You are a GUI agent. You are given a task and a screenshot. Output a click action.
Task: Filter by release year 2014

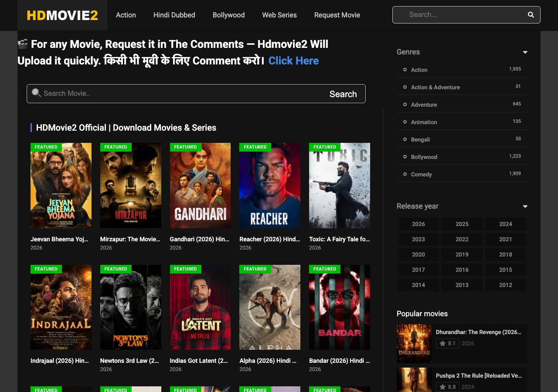[418, 285]
